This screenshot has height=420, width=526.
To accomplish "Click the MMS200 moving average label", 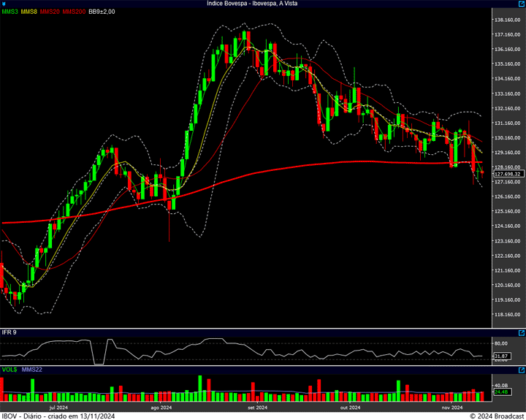I will click(74, 12).
